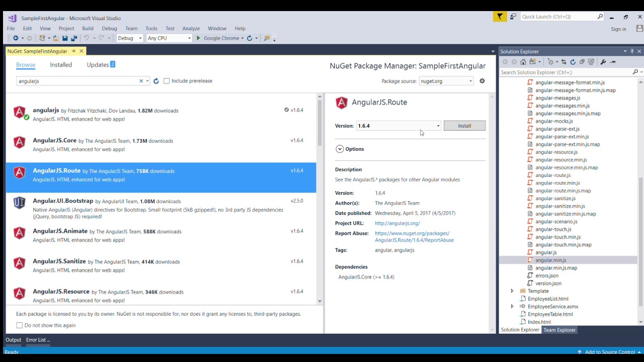Click the Install button
The height and width of the screenshot is (362, 644).
point(464,126)
